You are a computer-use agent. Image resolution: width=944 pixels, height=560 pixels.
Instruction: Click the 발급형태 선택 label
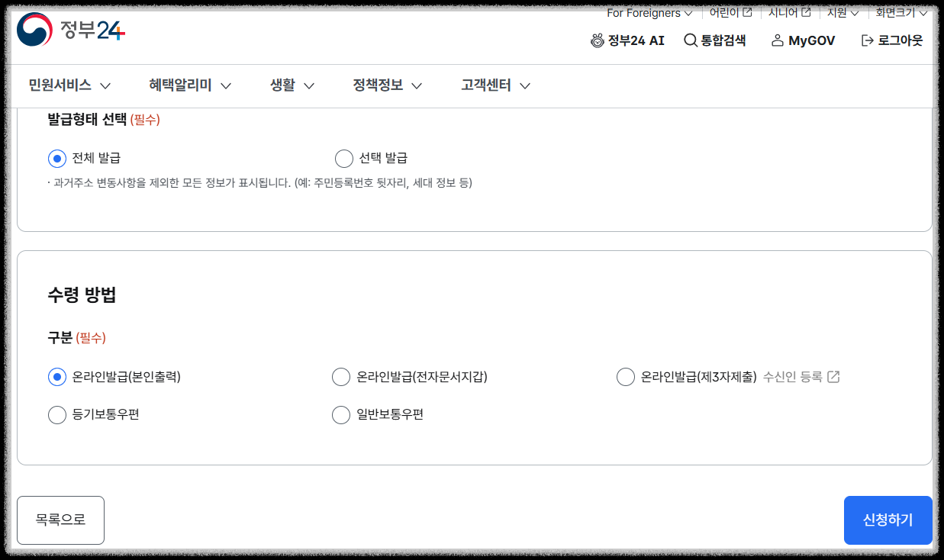click(x=87, y=119)
